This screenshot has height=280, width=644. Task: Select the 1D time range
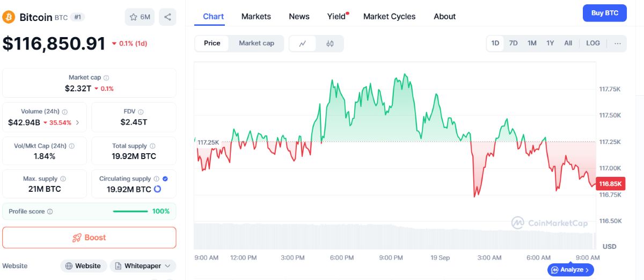pos(495,43)
